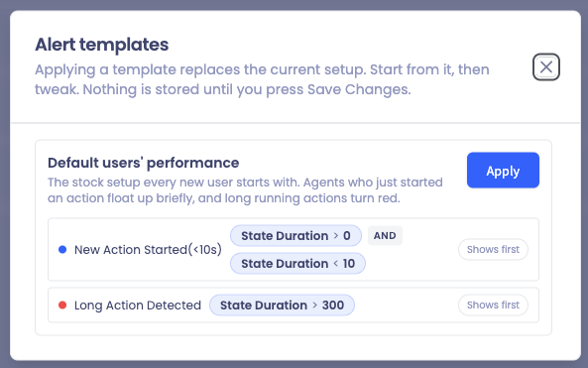
Task: Close the Alert templates dialog
Action: (546, 67)
